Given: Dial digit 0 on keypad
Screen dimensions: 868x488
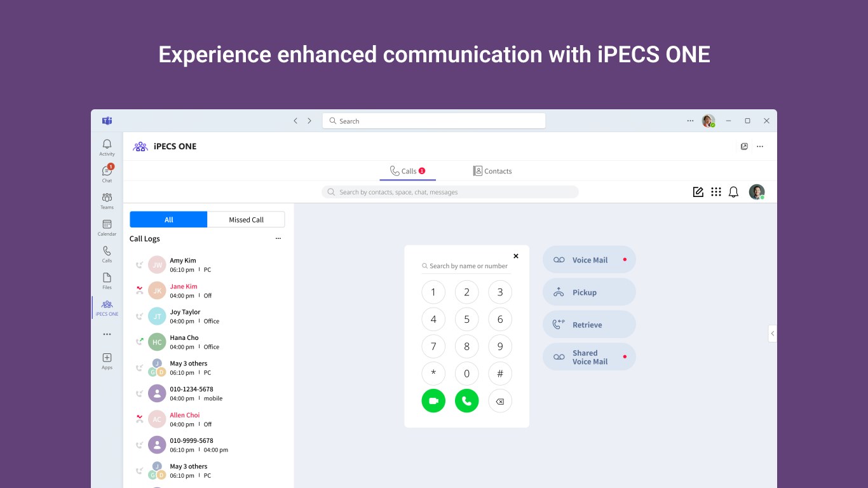Looking at the screenshot, I should tap(466, 374).
